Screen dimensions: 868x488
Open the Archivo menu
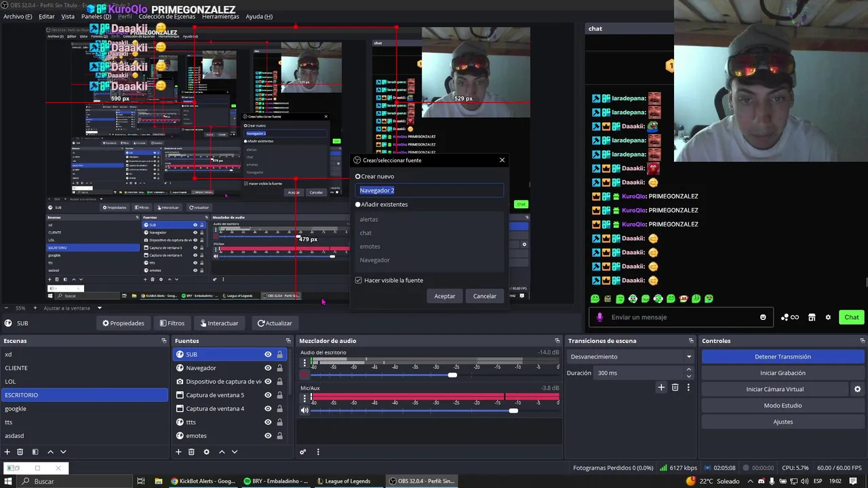pos(18,16)
